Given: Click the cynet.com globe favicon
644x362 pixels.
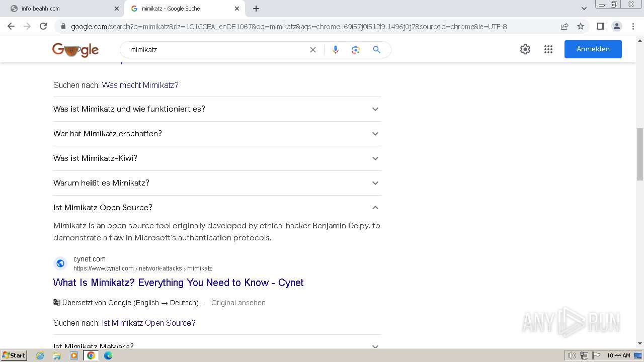Looking at the screenshot, I should [x=60, y=263].
